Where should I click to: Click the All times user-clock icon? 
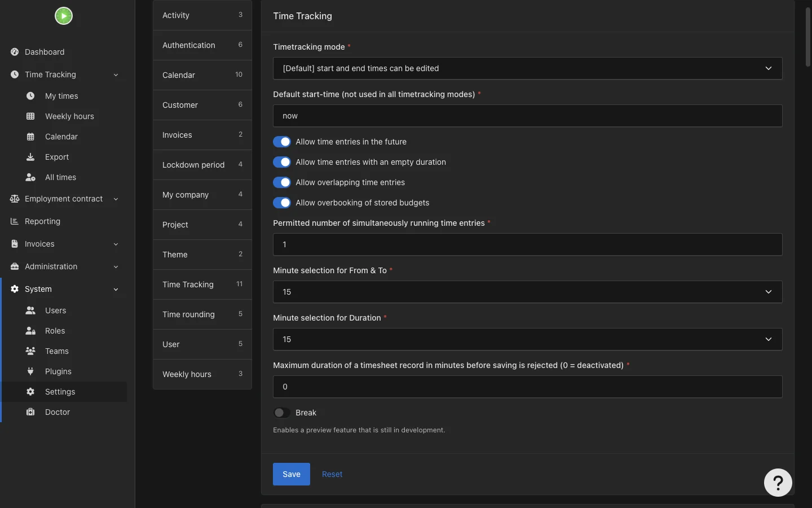pos(30,177)
